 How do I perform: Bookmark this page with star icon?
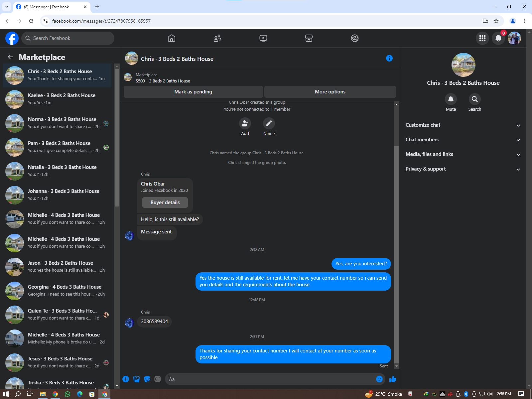pos(496,21)
